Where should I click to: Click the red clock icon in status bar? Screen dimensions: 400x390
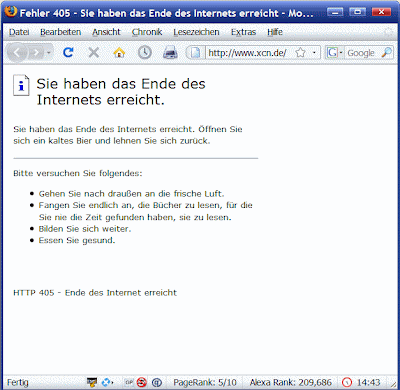[x=347, y=382]
